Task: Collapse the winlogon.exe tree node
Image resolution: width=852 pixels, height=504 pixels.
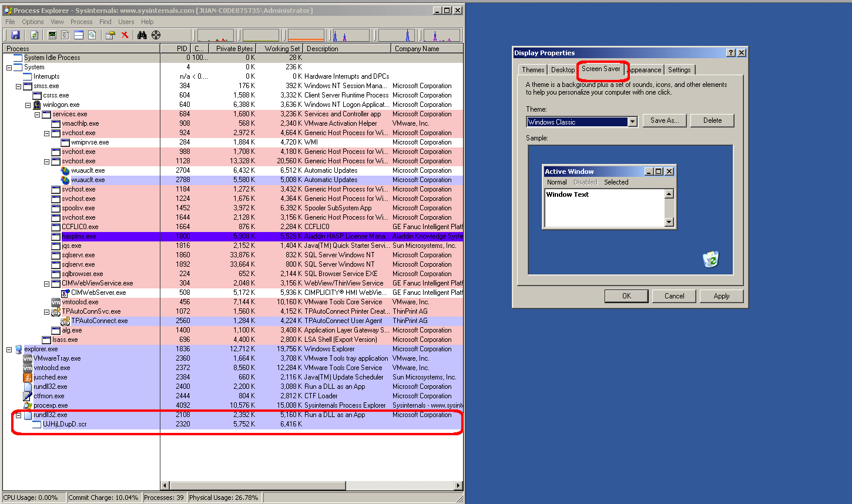Action: 28,105
